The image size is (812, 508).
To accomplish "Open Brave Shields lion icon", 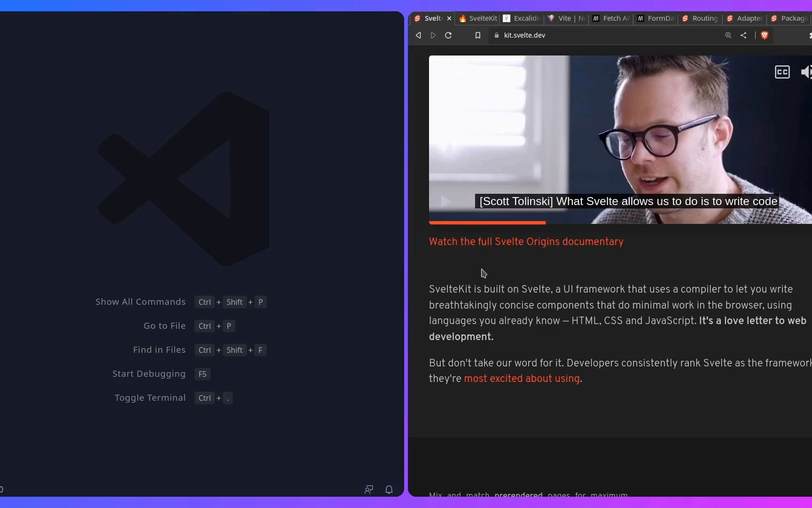I will 765,35.
